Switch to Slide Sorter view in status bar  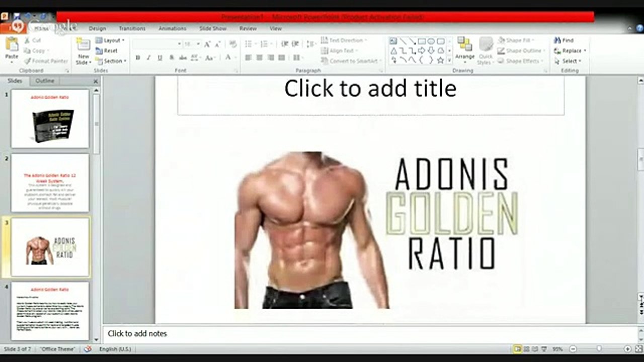tap(526, 349)
